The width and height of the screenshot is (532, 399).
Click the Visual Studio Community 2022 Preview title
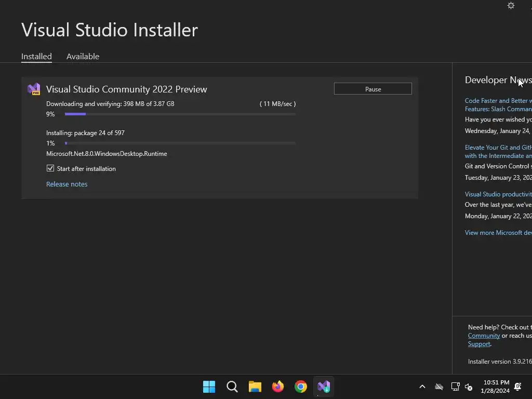click(x=127, y=89)
